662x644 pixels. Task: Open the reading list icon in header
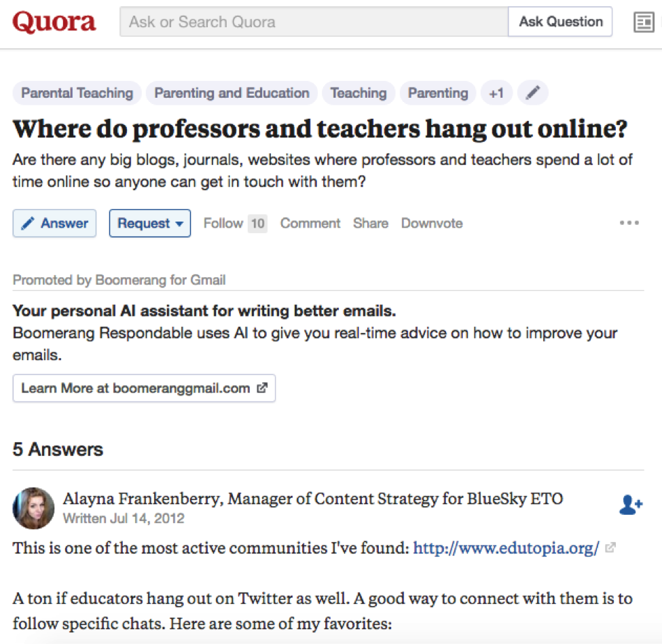click(x=644, y=22)
